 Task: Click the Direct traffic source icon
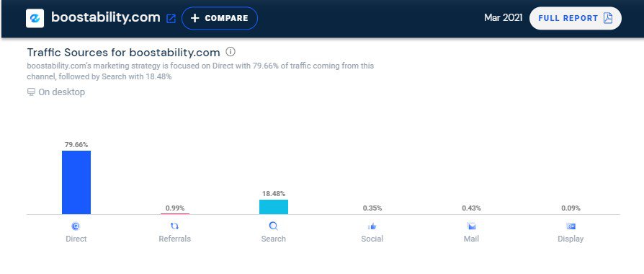76,226
